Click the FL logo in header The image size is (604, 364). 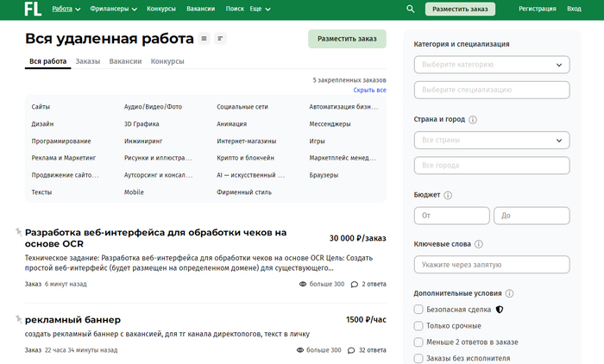point(33,9)
